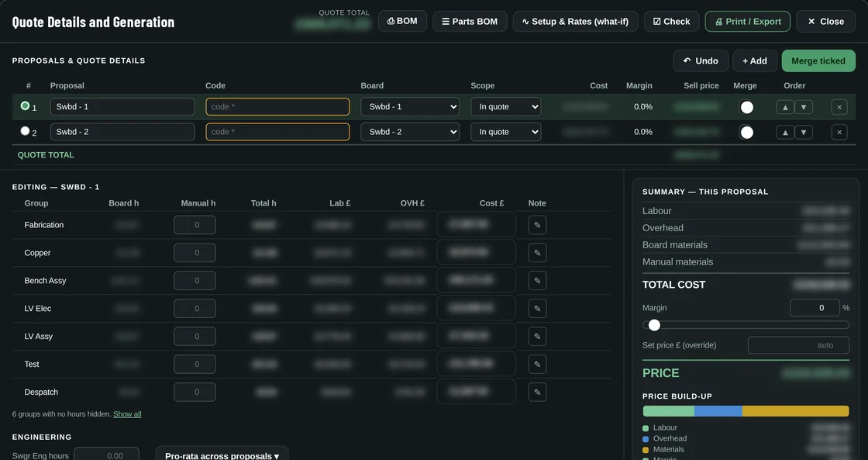
Task: Select proposal 1 radio button
Action: tap(25, 105)
